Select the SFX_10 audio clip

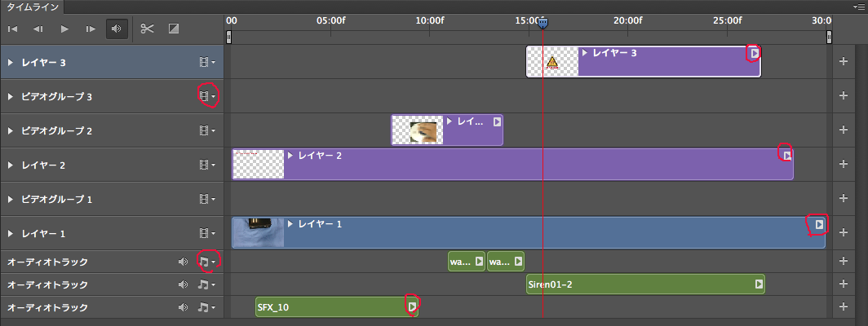click(x=326, y=306)
